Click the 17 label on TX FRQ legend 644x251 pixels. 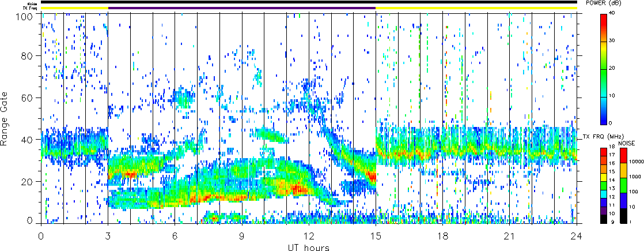click(612, 155)
